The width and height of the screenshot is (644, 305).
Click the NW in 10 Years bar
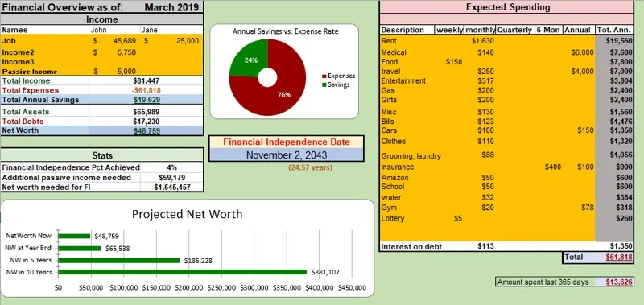click(183, 272)
